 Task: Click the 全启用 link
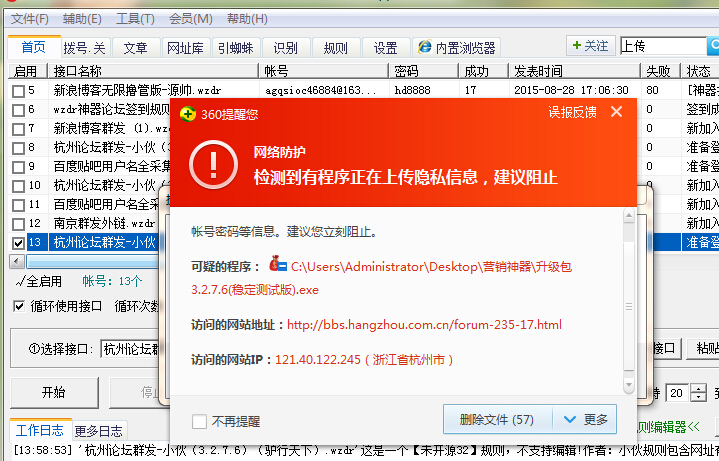coord(39,281)
